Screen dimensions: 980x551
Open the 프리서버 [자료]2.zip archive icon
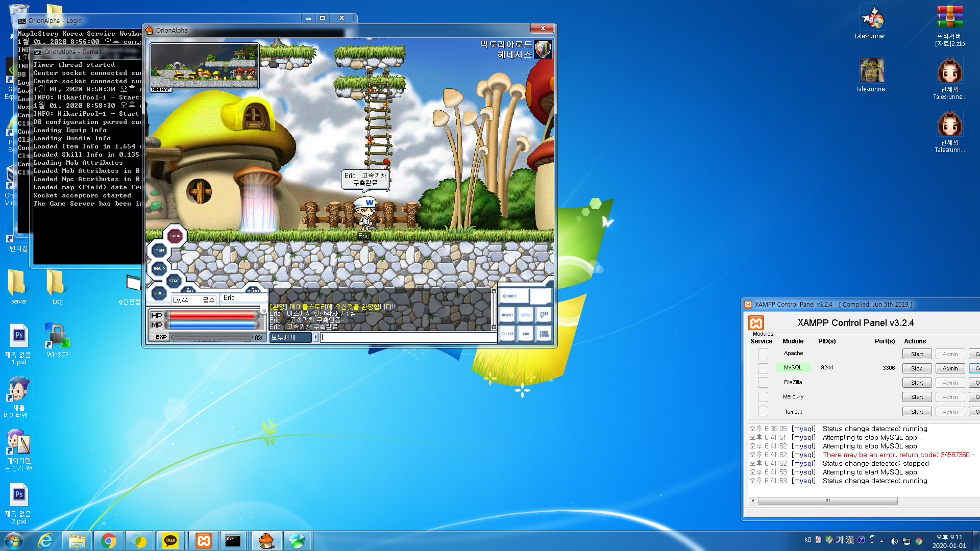949,26
